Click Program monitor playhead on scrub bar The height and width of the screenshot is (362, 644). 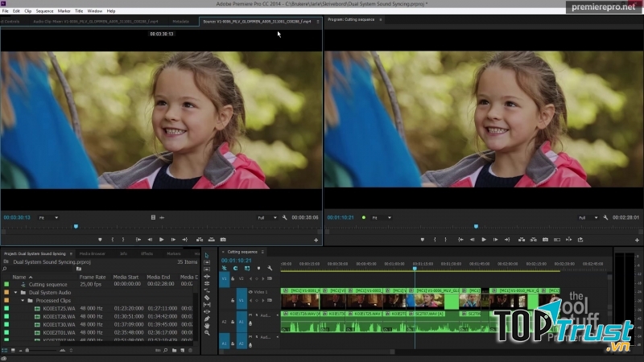476,227
